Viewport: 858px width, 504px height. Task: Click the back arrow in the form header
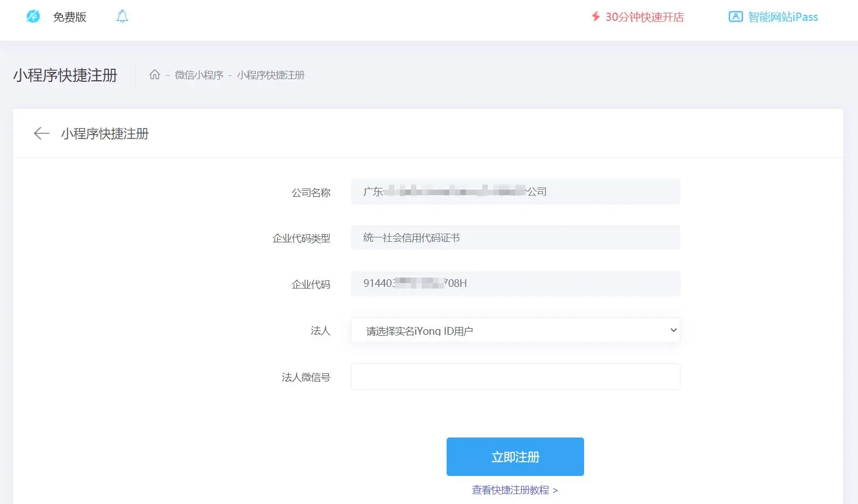point(41,134)
